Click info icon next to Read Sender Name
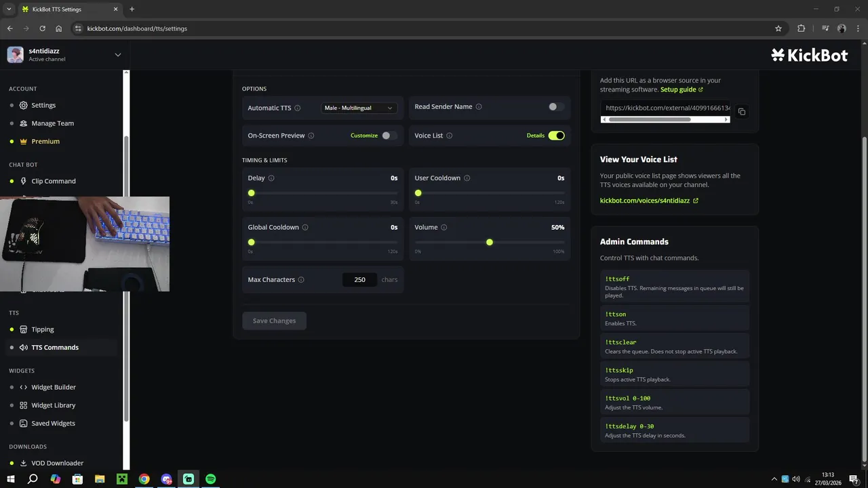Image resolution: width=868 pixels, height=488 pixels. (479, 106)
